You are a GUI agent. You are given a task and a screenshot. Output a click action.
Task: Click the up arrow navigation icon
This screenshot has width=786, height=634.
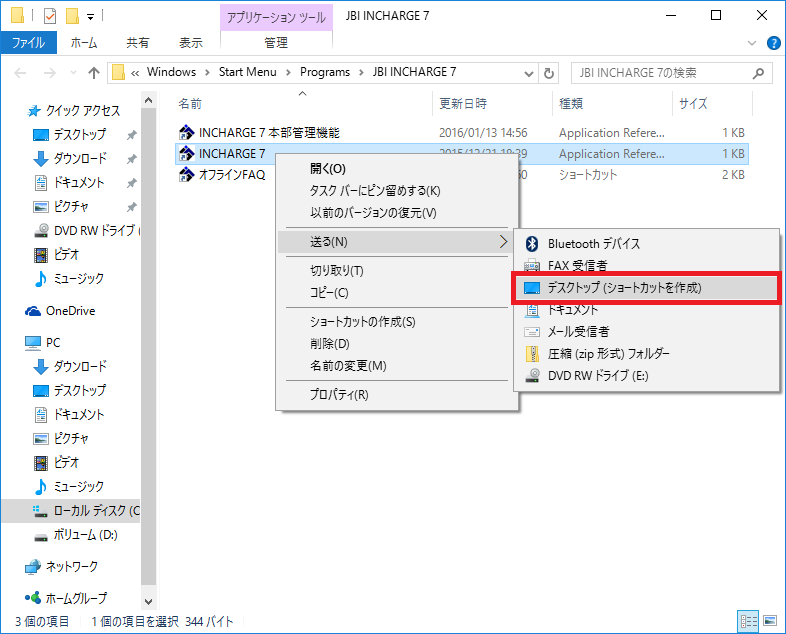(x=94, y=73)
